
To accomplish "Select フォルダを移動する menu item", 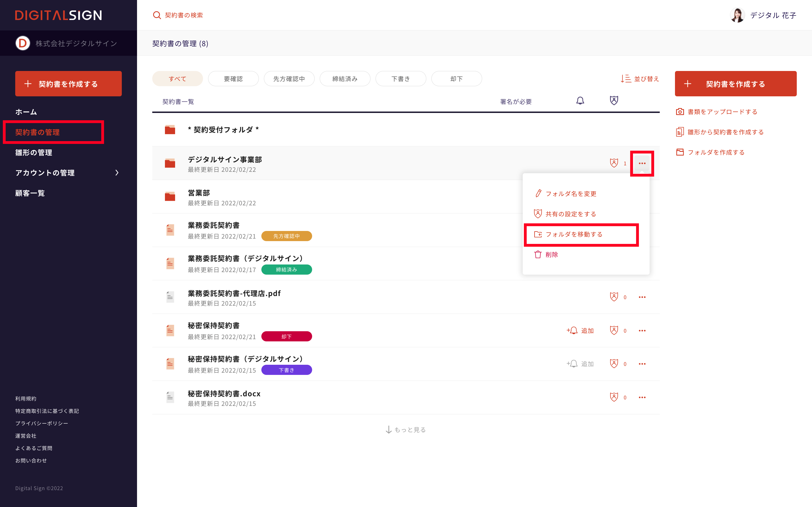I will point(574,234).
